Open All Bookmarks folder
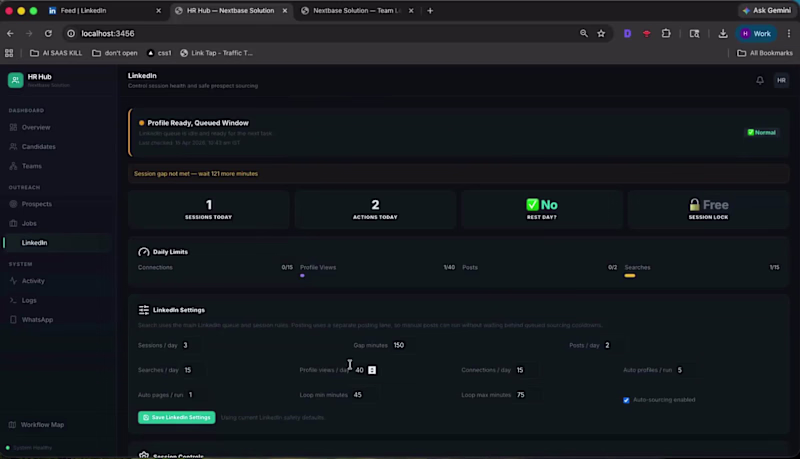The width and height of the screenshot is (800, 459). 765,53
